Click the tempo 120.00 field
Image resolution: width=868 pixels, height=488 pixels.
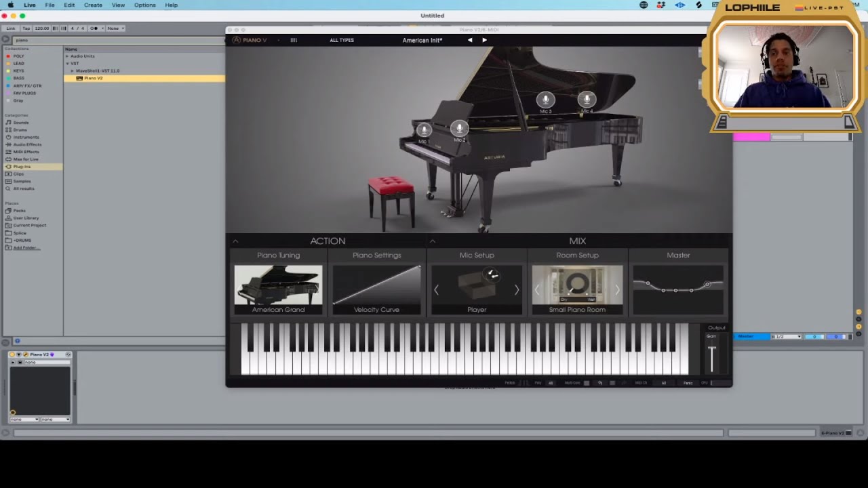(x=42, y=28)
